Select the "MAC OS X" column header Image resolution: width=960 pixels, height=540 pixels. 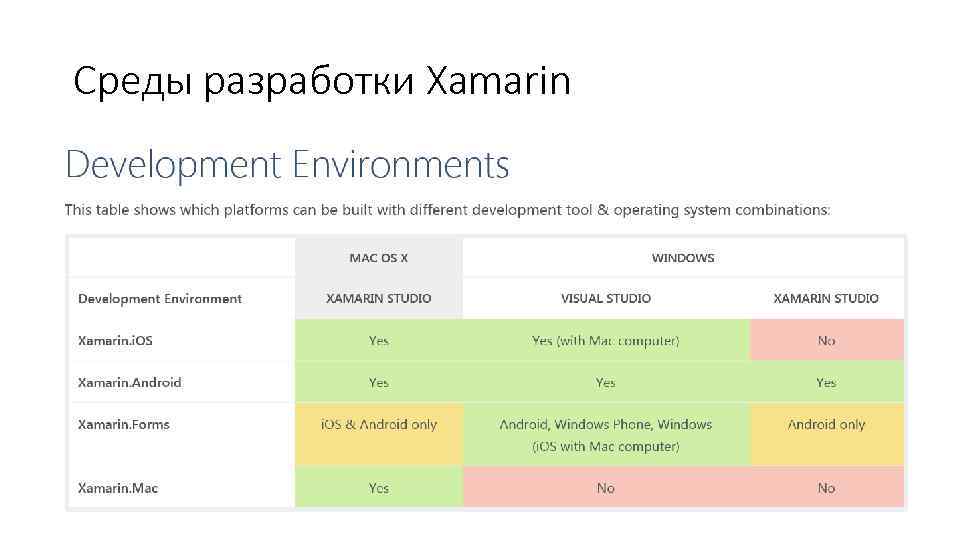tap(378, 258)
